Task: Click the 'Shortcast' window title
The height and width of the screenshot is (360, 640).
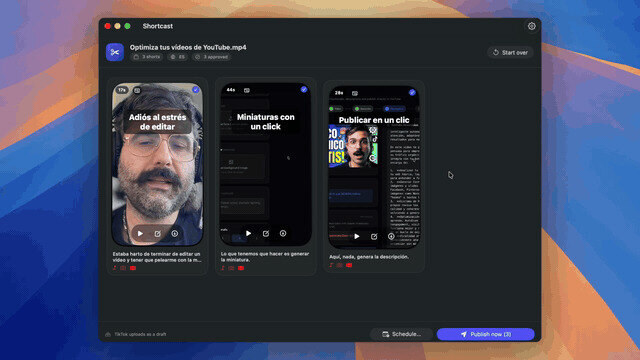Action: pyautogui.click(x=158, y=26)
